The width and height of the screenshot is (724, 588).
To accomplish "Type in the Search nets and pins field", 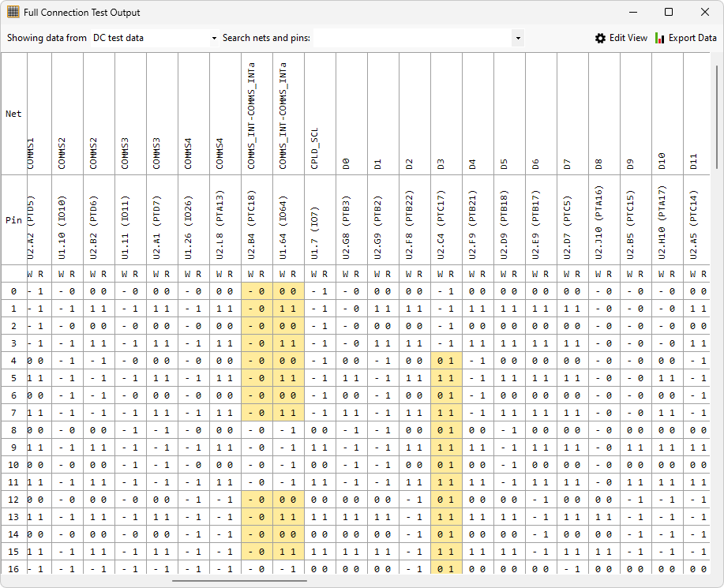I will pos(412,38).
